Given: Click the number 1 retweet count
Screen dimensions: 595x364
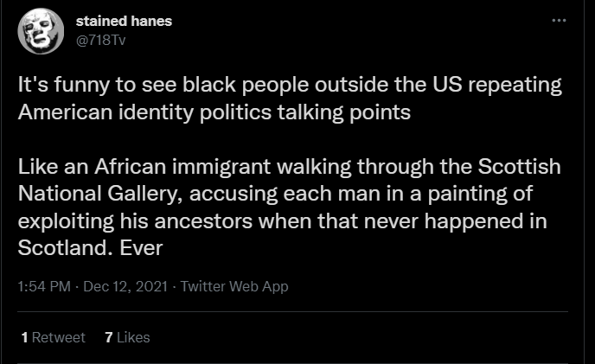Looking at the screenshot, I should 24,337.
